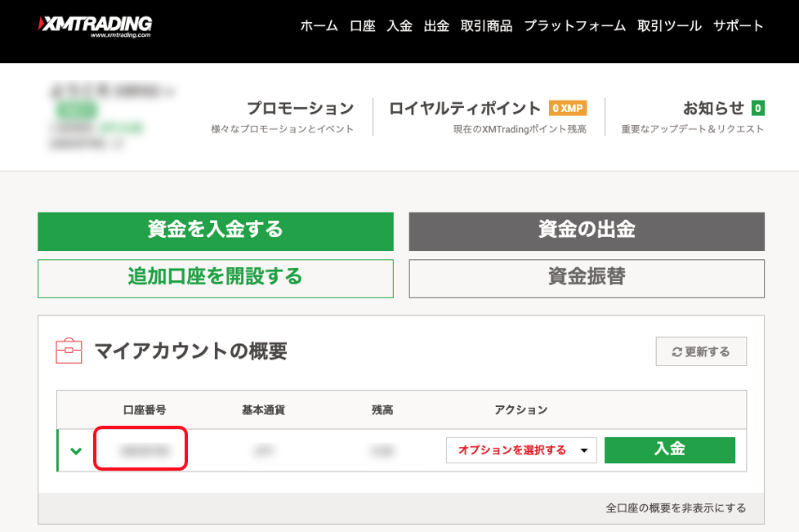Image resolution: width=799 pixels, height=532 pixels.
Task: Open the 口座 menu item
Action: tap(362, 25)
